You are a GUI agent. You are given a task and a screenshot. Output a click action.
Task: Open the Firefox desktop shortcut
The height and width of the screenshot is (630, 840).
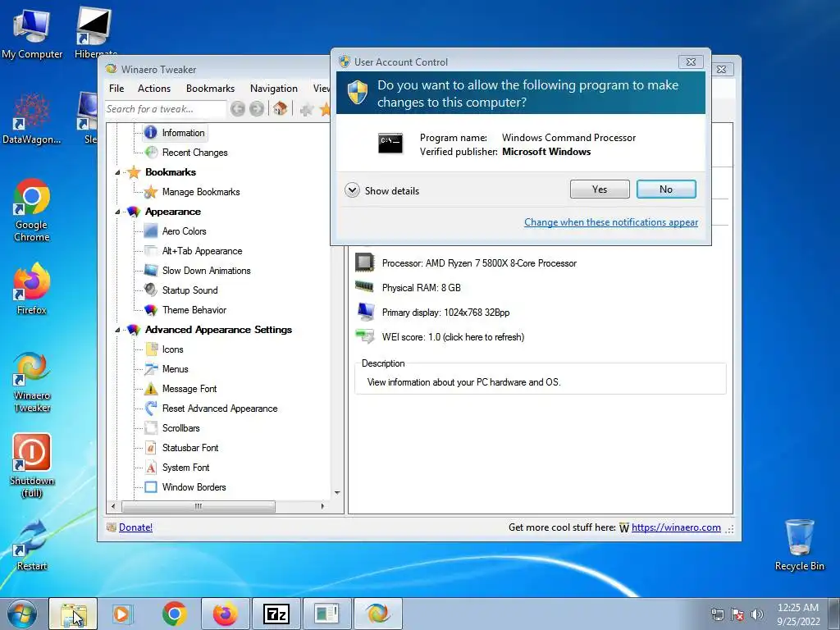(x=32, y=288)
